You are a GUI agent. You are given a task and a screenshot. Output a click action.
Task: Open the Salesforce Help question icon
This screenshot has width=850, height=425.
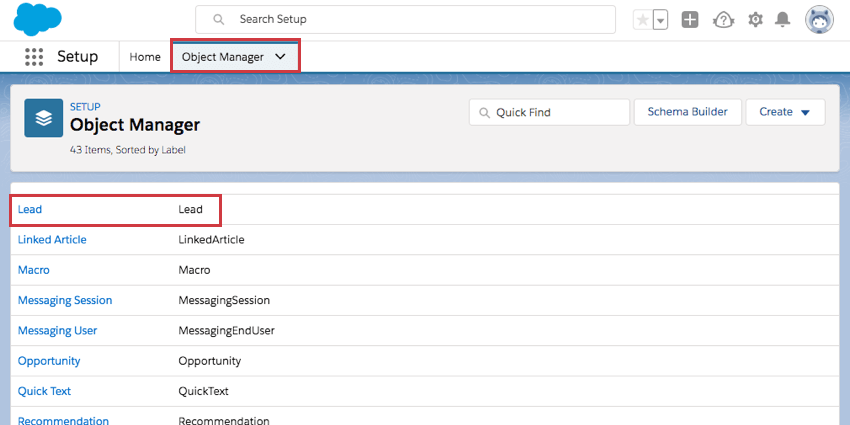pos(723,20)
